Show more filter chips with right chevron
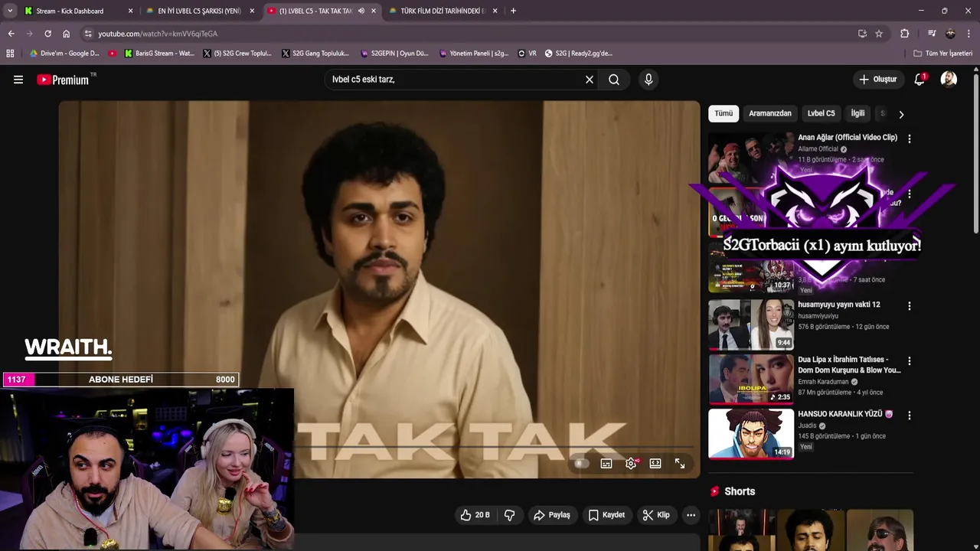 (901, 114)
